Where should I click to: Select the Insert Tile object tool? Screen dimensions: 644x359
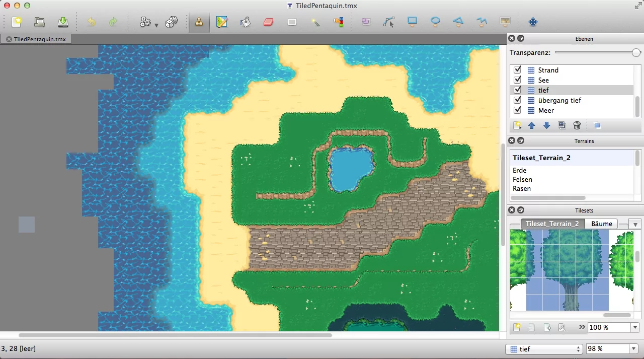tap(505, 22)
